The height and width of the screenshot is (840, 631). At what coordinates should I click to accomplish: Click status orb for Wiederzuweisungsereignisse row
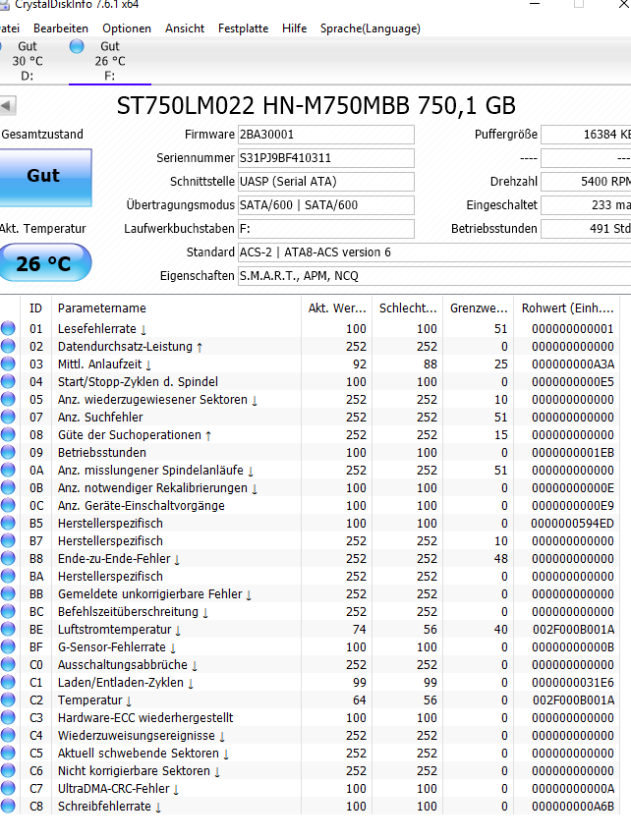click(x=8, y=735)
